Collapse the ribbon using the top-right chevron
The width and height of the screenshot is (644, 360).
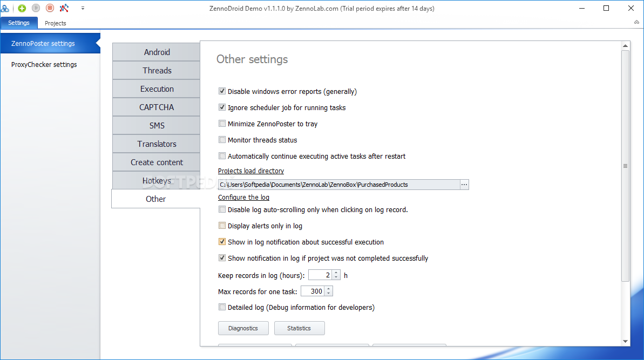(x=636, y=22)
